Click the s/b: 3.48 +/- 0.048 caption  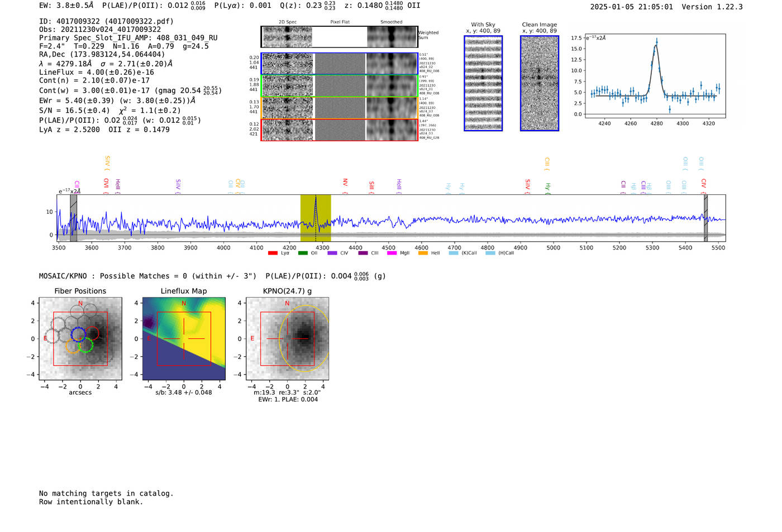click(x=184, y=392)
